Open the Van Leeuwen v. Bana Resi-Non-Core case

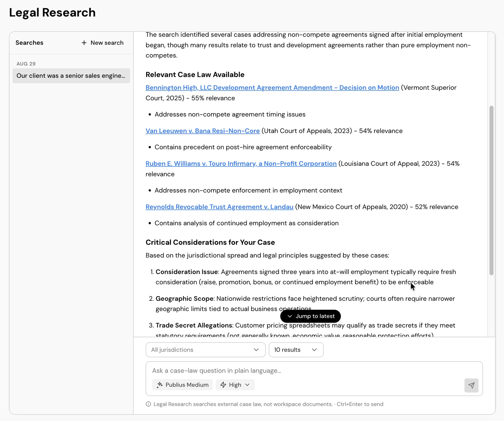coord(203,131)
